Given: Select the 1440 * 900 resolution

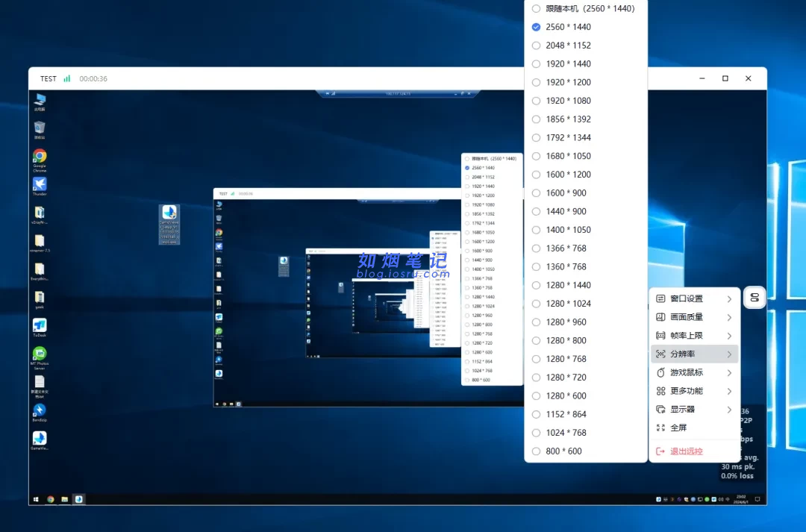Looking at the screenshot, I should coord(586,211).
